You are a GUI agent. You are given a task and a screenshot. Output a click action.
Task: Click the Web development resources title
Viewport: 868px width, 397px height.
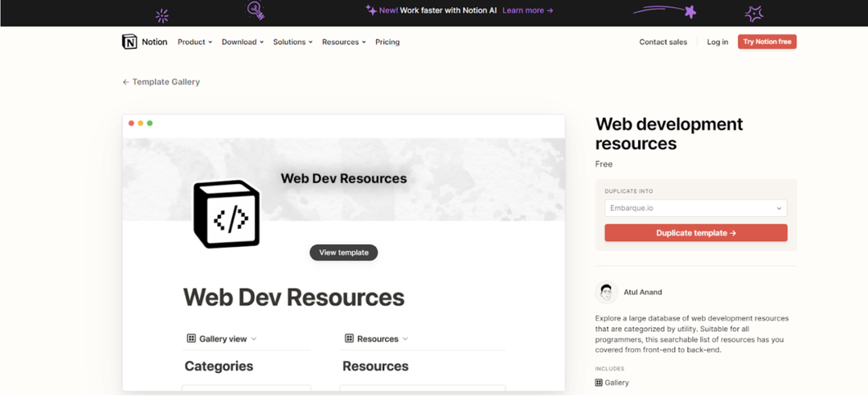pyautogui.click(x=669, y=133)
